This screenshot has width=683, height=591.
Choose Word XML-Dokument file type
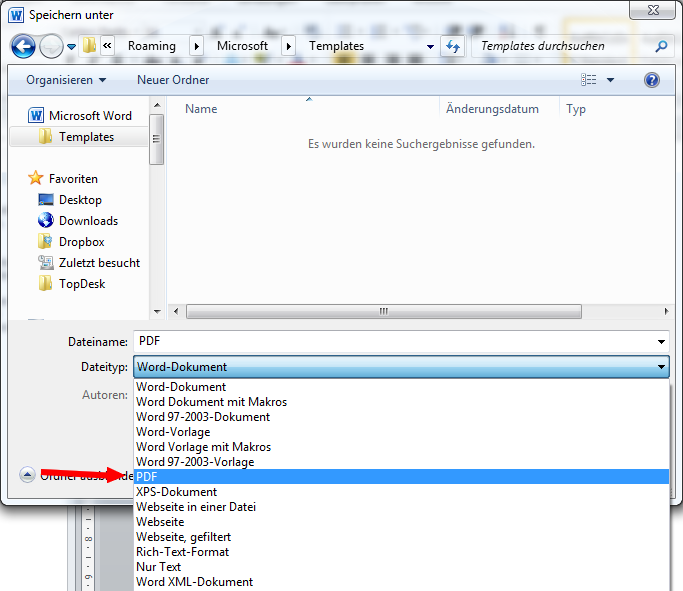[x=401, y=582]
